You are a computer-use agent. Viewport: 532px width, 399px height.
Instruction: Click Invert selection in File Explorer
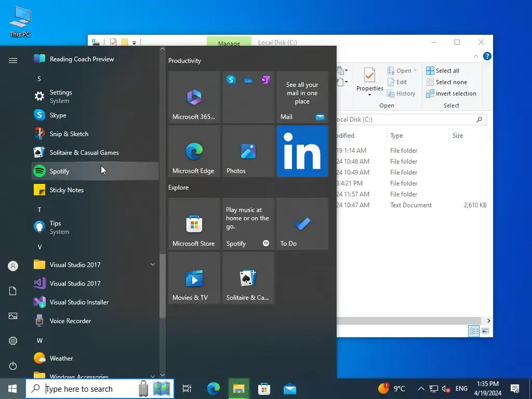(451, 94)
